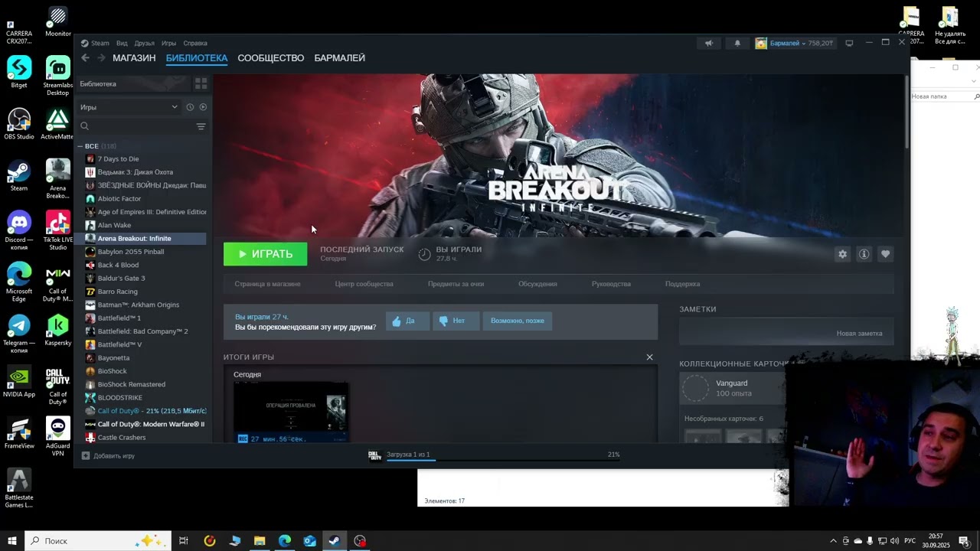The height and width of the screenshot is (551, 980).
Task: Open Предметы за очки link
Action: pyautogui.click(x=456, y=284)
